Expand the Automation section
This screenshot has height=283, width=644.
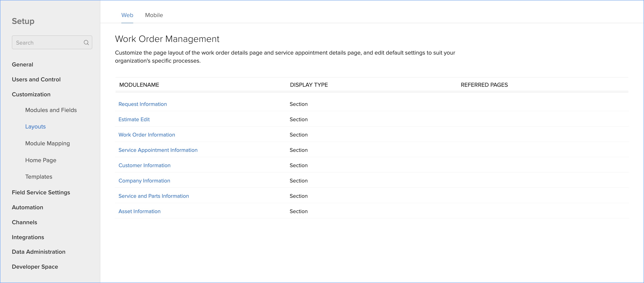tap(28, 208)
